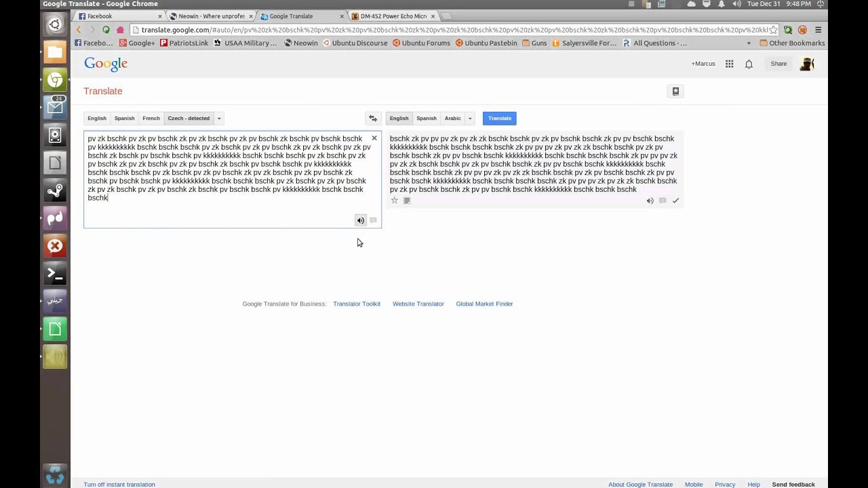Screen dimensions: 868x488
Task: Open Ubuntu Dash home launcher
Action: point(55,25)
